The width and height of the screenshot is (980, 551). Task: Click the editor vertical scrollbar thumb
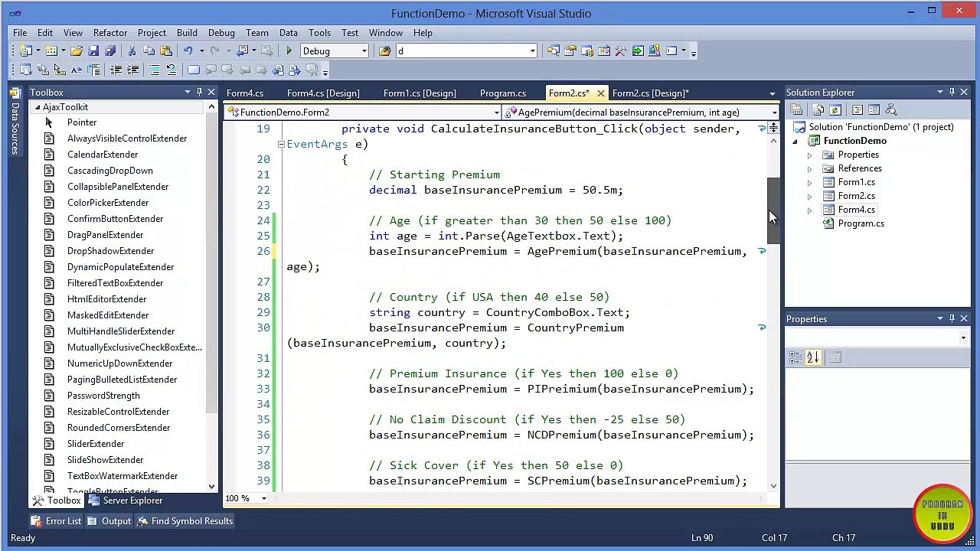[x=774, y=210]
